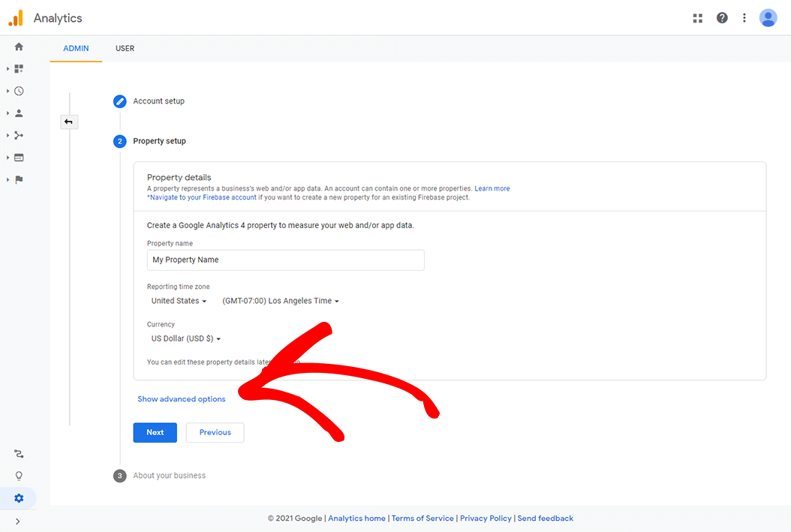Open the Admin settings gear in the sidebar
The height and width of the screenshot is (532, 791).
(x=18, y=497)
